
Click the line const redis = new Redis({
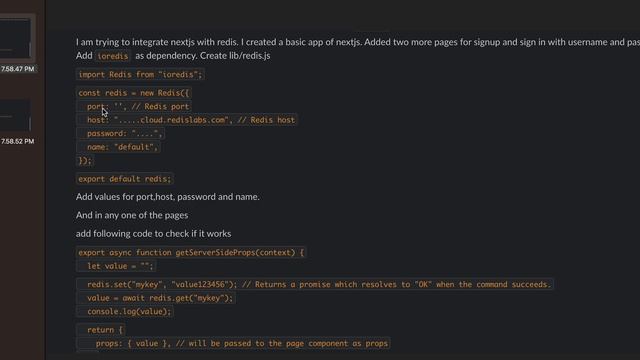pos(133,93)
